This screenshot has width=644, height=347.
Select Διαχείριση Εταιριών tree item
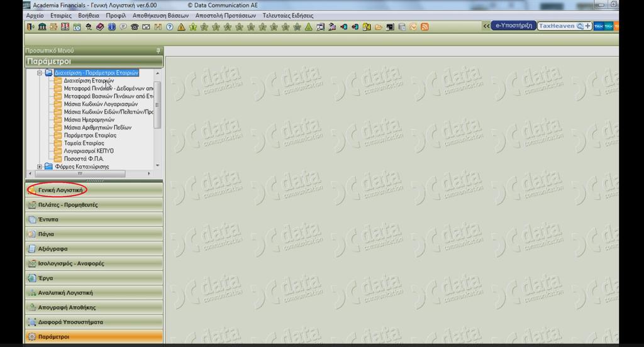(x=89, y=80)
